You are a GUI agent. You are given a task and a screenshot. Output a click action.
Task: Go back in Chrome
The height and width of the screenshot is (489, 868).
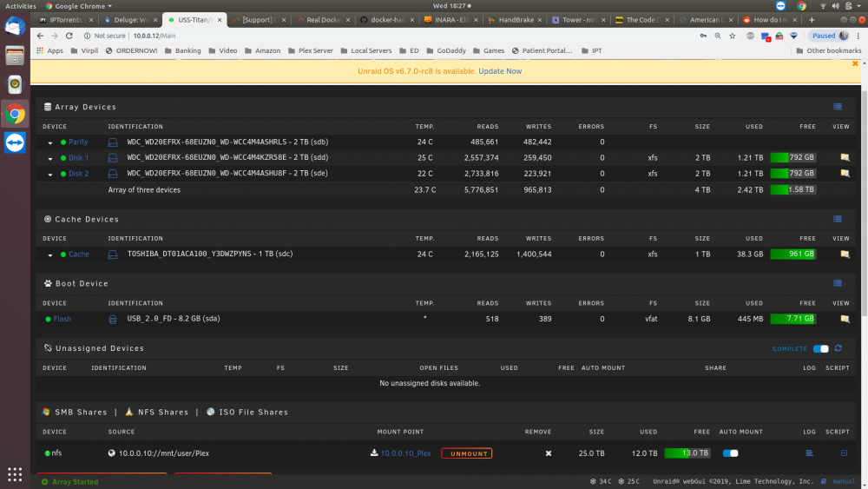[40, 36]
